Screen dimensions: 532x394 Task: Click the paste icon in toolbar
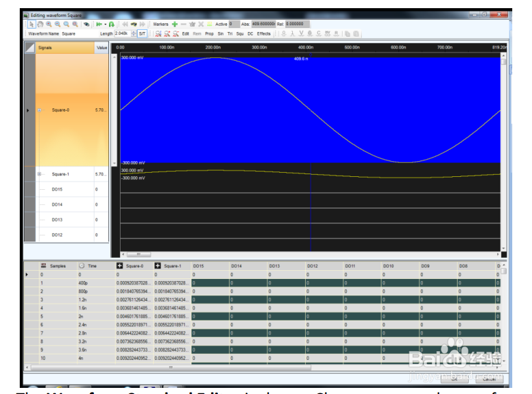356,33
